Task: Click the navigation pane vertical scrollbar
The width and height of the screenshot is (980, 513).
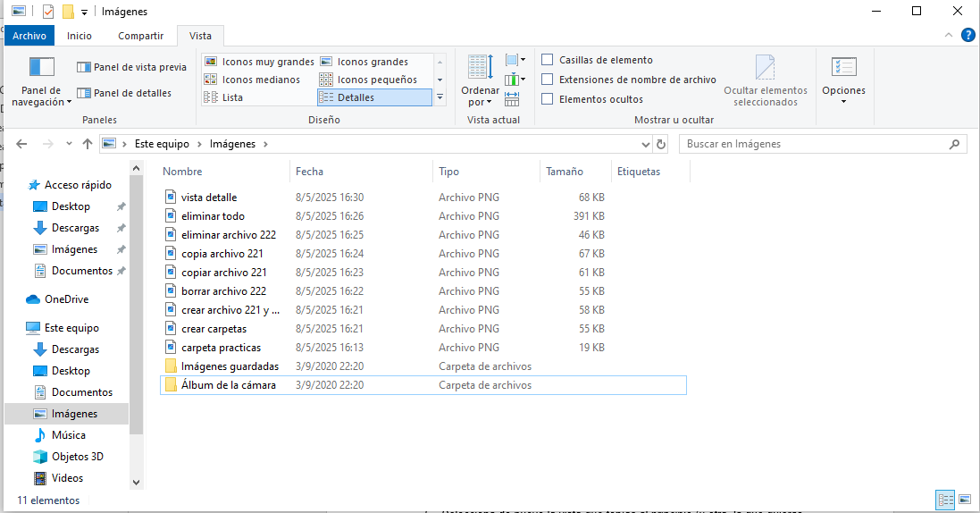Action: pos(136,304)
